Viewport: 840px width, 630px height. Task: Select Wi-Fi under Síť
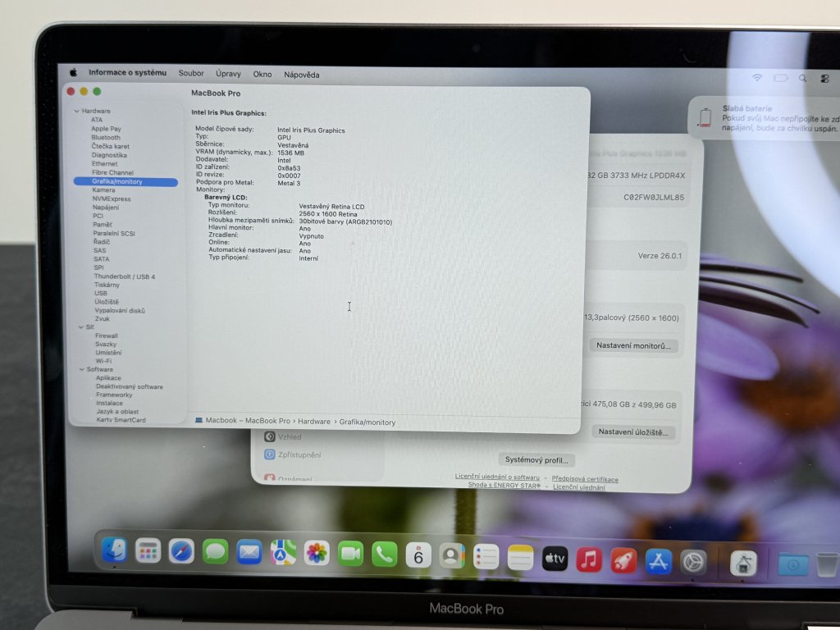(x=103, y=361)
